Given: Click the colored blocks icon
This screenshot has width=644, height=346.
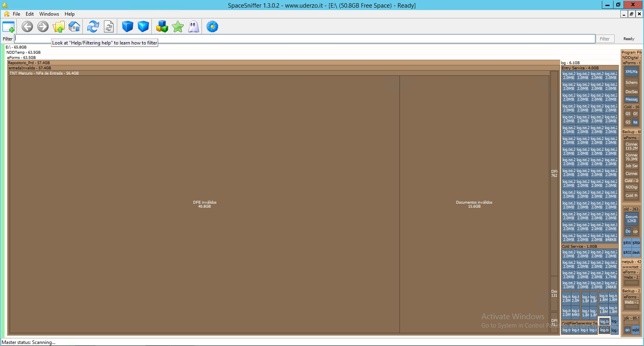Looking at the screenshot, I should tap(162, 27).
